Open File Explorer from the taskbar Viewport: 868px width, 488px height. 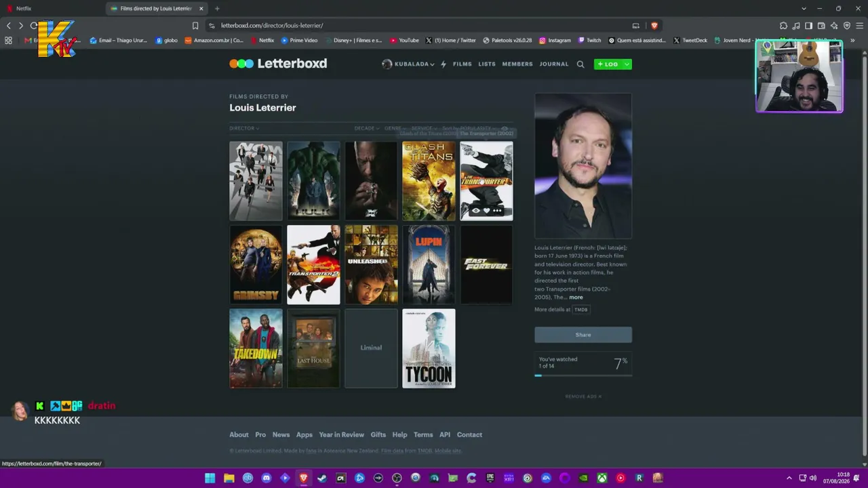coord(229,479)
